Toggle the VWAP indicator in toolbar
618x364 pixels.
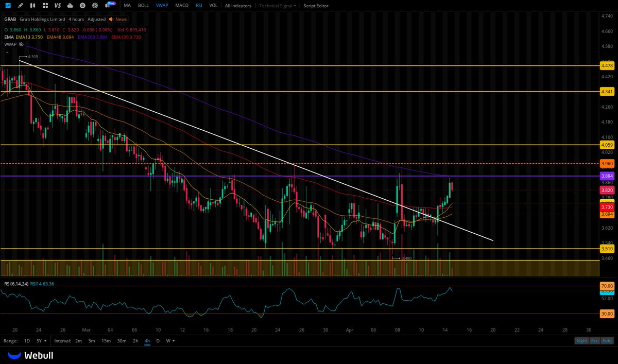(x=162, y=5)
